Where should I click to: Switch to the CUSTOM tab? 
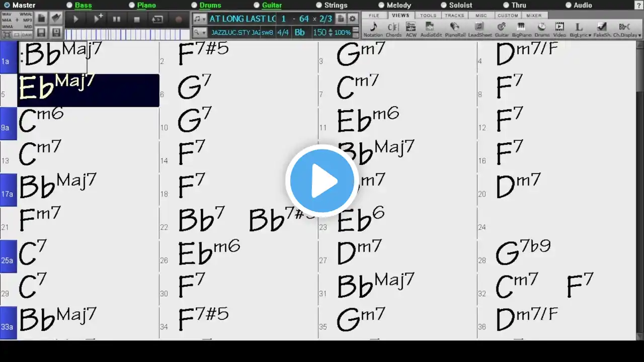[x=508, y=16]
